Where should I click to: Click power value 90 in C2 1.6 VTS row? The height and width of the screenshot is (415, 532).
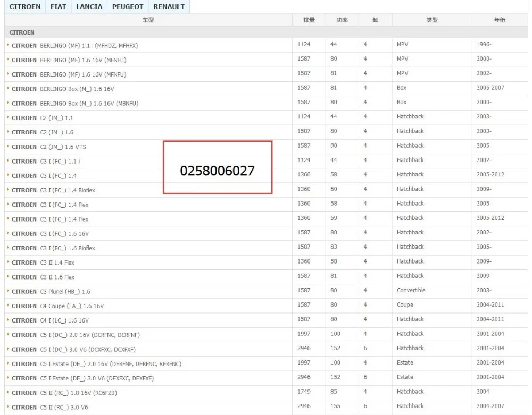point(334,146)
